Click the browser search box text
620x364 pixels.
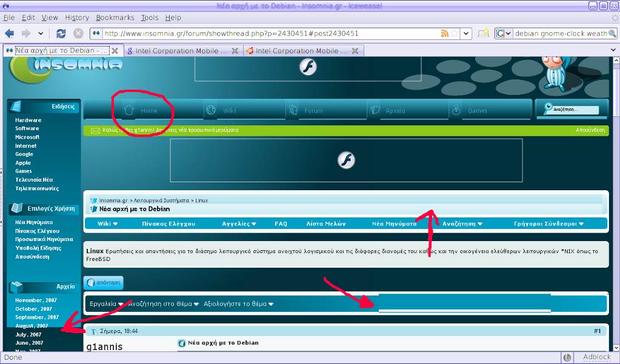pyautogui.click(x=561, y=33)
